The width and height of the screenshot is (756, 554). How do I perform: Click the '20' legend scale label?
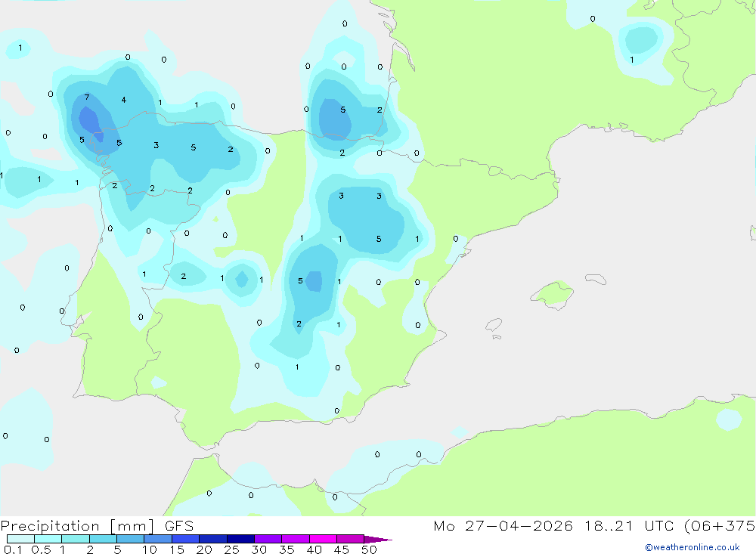click(204, 549)
